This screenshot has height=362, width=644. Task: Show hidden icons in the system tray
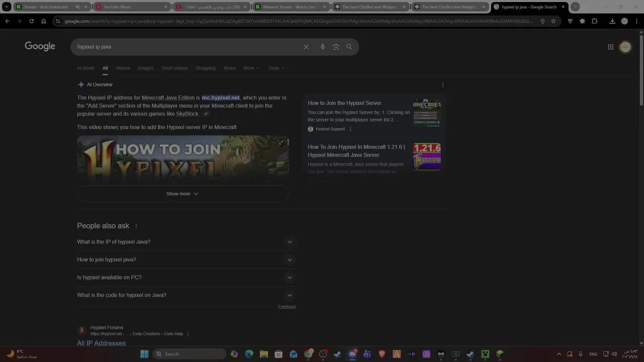558,354
